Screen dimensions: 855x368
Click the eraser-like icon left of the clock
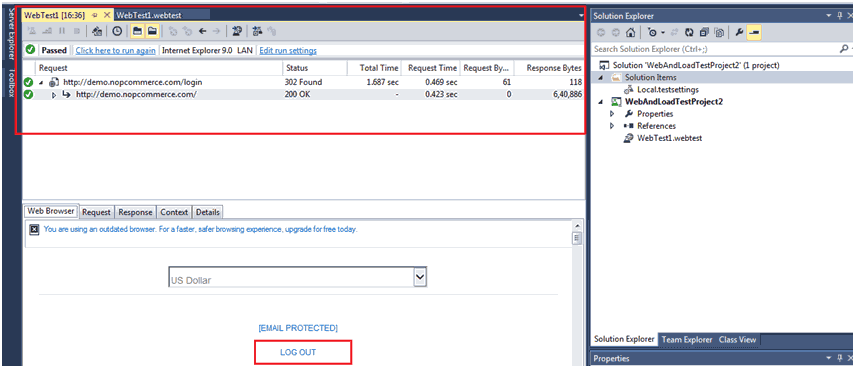(x=97, y=31)
